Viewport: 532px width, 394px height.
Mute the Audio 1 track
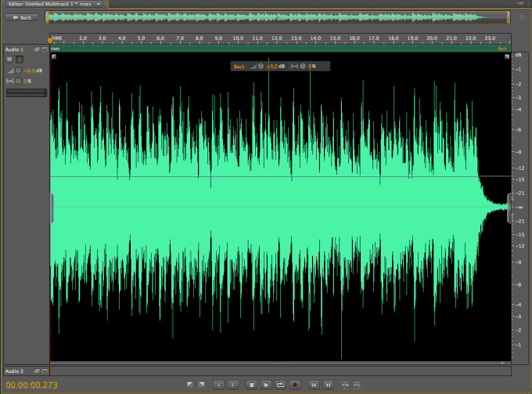pyautogui.click(x=9, y=59)
